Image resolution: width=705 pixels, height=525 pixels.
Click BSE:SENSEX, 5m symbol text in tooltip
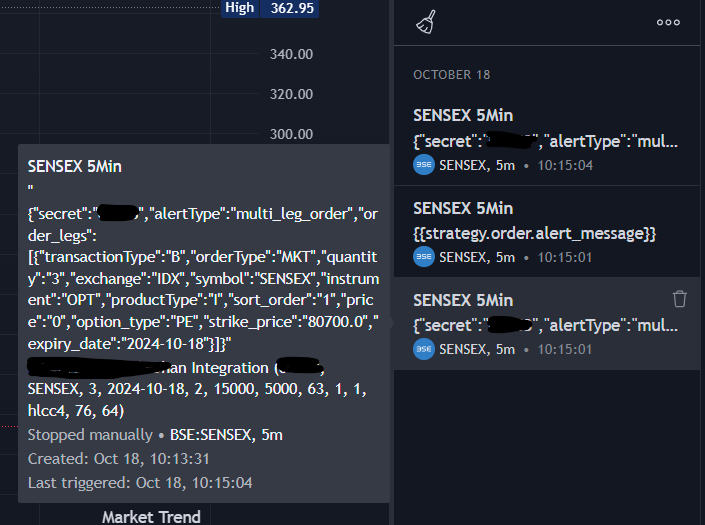[226, 435]
